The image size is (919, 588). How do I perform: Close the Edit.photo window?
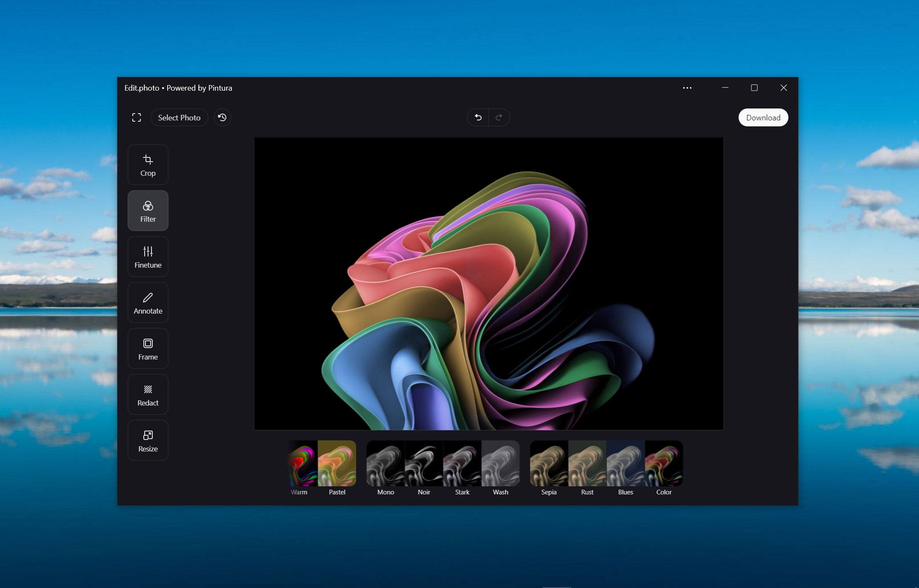click(x=783, y=88)
